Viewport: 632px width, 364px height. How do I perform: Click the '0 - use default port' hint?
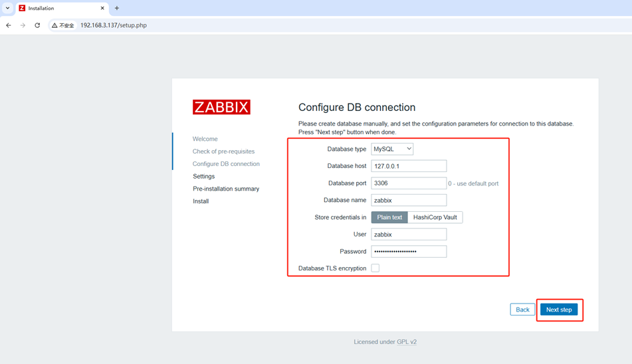click(473, 183)
